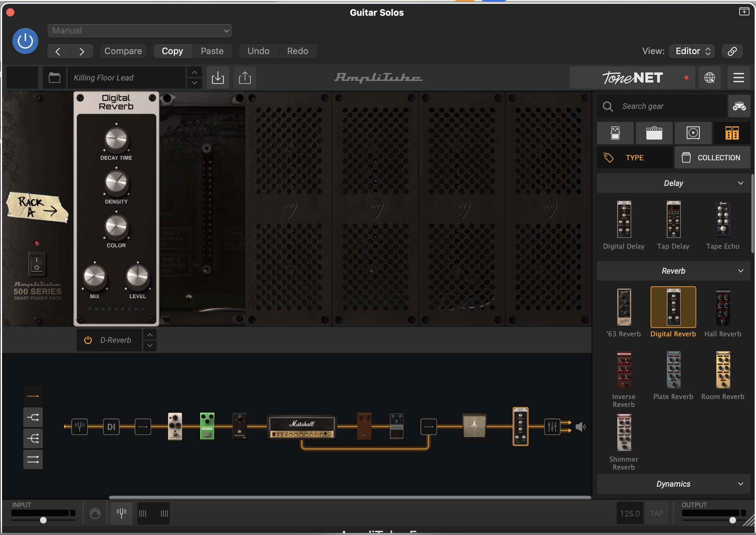
Task: Open the ToneNET panel
Action: pyautogui.click(x=632, y=78)
